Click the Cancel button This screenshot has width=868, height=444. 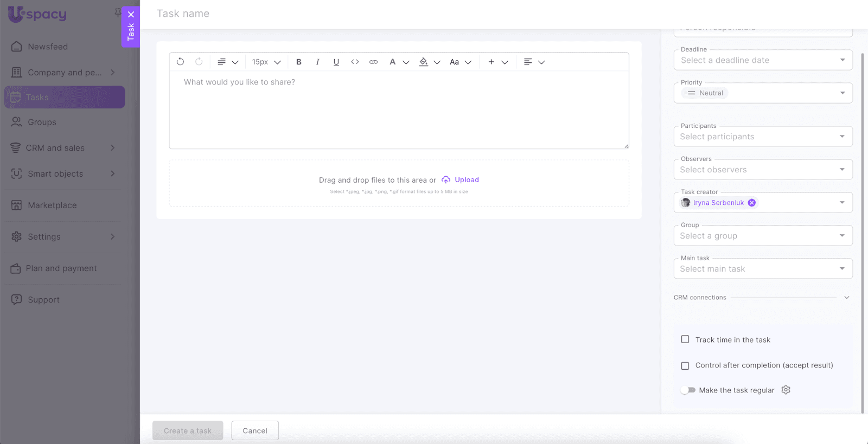tap(255, 430)
